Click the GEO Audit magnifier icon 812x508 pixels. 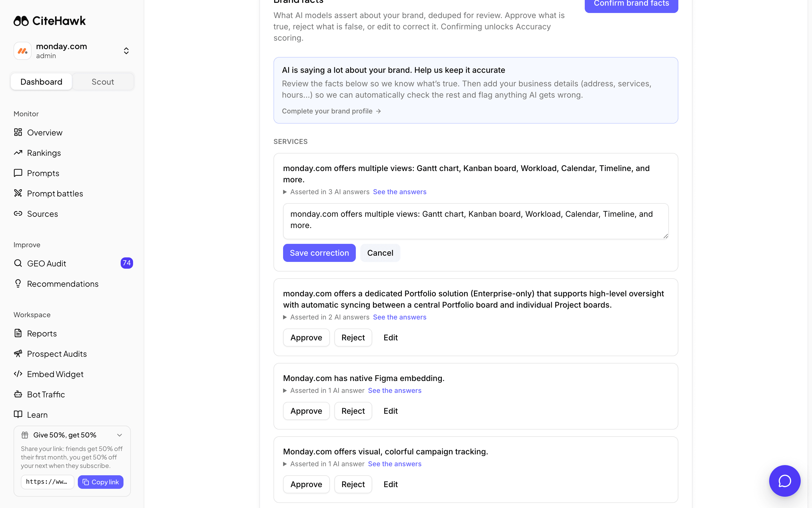(x=18, y=263)
